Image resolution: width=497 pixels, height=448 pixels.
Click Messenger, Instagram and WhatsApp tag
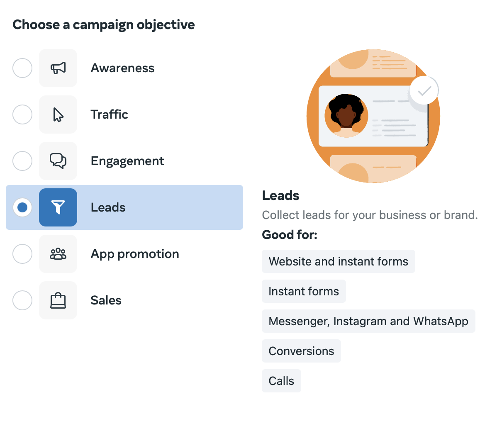(x=368, y=321)
